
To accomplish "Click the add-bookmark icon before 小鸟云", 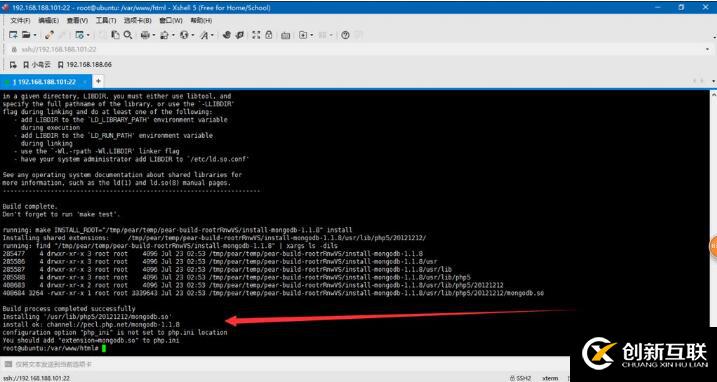I will tap(13, 65).
